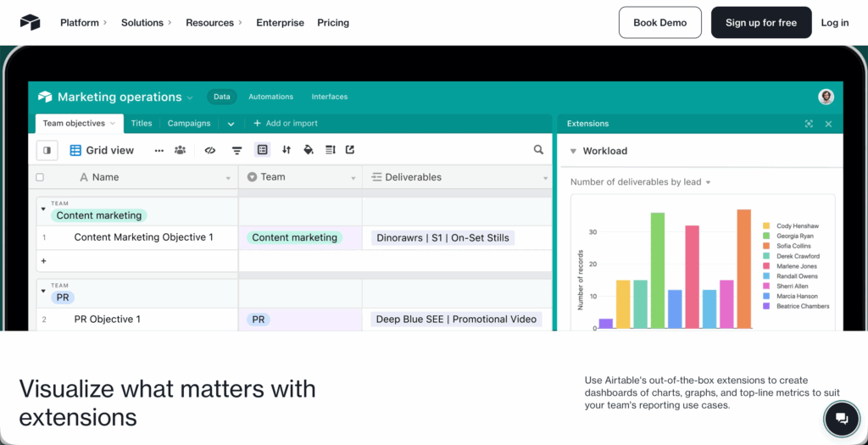Viewport: 868px width, 445px height.
Task: Click the Airtable logo in the header
Action: 30,23
